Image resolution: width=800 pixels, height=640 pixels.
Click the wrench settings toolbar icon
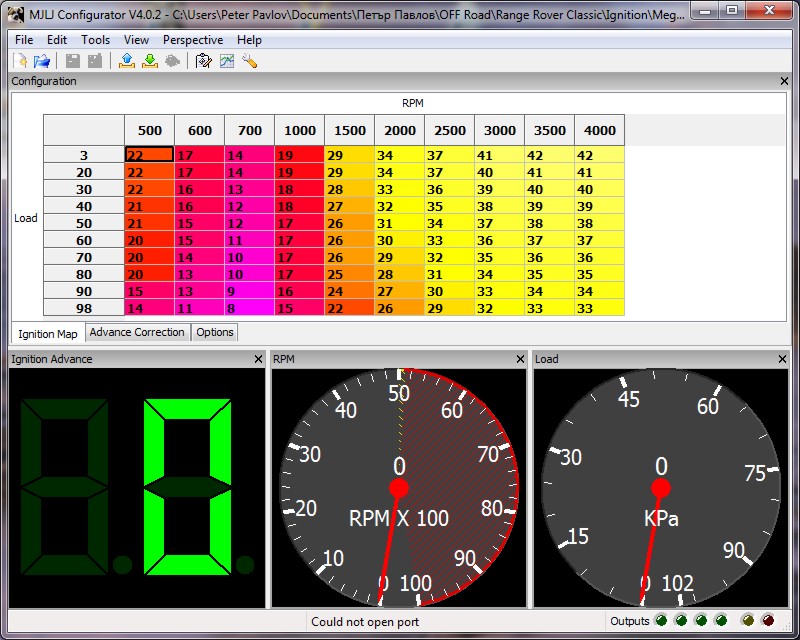pos(250,61)
